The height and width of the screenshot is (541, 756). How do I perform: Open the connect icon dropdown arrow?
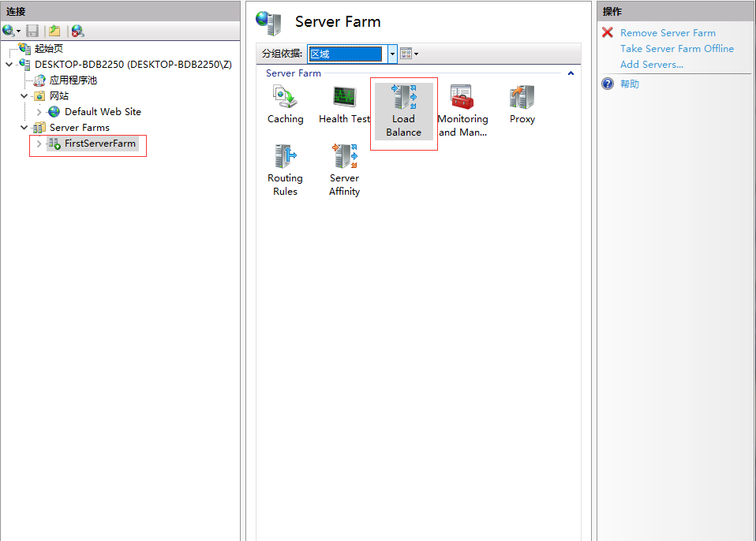click(x=18, y=32)
